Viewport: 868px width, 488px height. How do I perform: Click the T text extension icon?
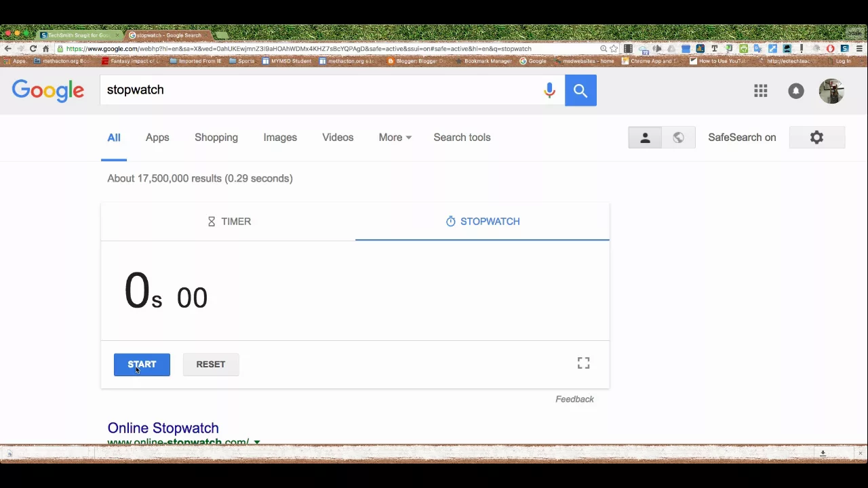point(714,49)
